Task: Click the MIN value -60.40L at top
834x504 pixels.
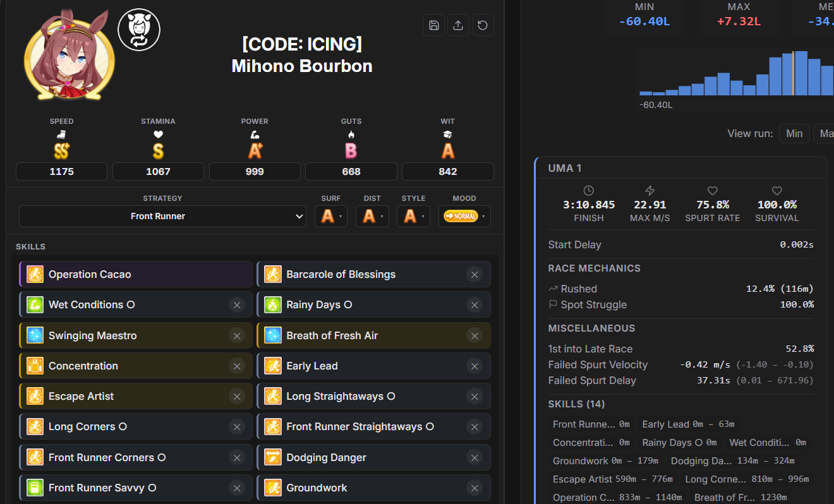Action: pos(644,21)
